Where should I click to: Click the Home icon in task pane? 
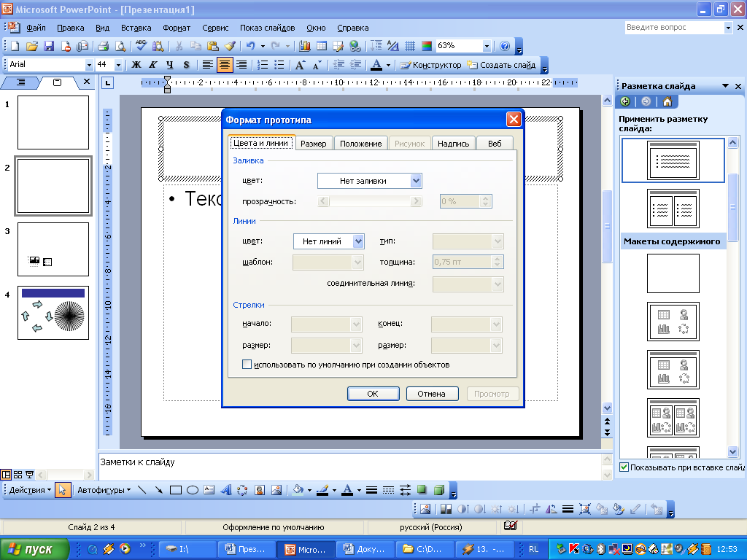667,101
